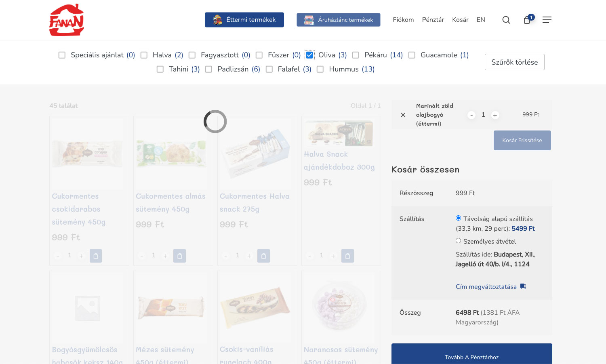This screenshot has width=606, height=364.
Task: Open the shopping bag cart icon
Action: click(x=527, y=20)
